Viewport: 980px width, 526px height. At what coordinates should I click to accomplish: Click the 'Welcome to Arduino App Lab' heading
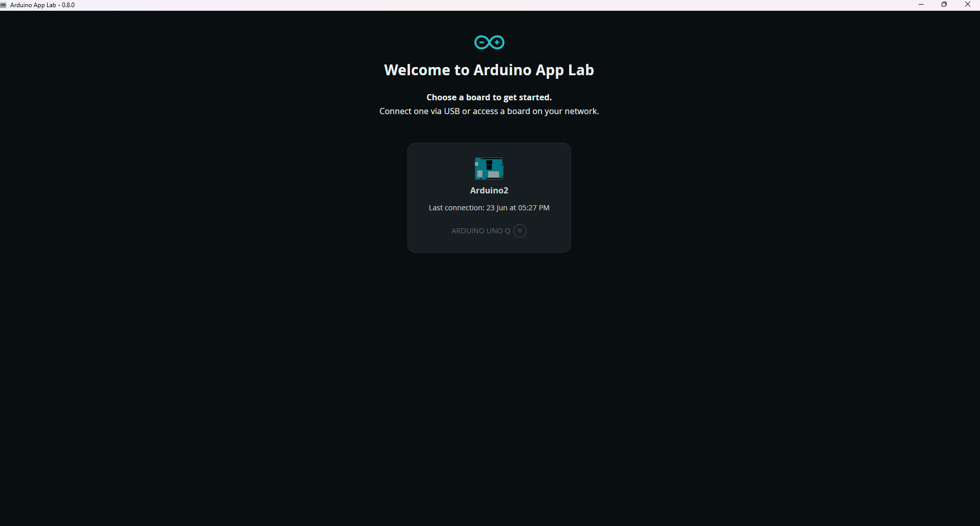click(489, 70)
